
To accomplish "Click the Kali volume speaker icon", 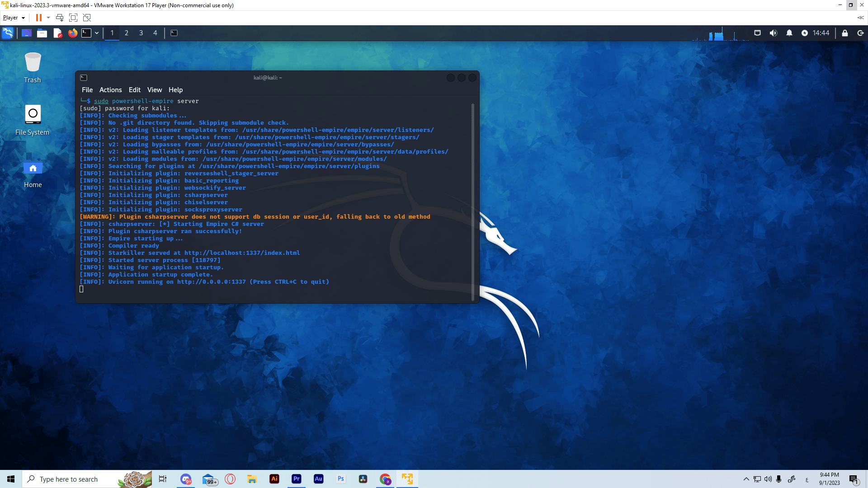I will pos(773,33).
